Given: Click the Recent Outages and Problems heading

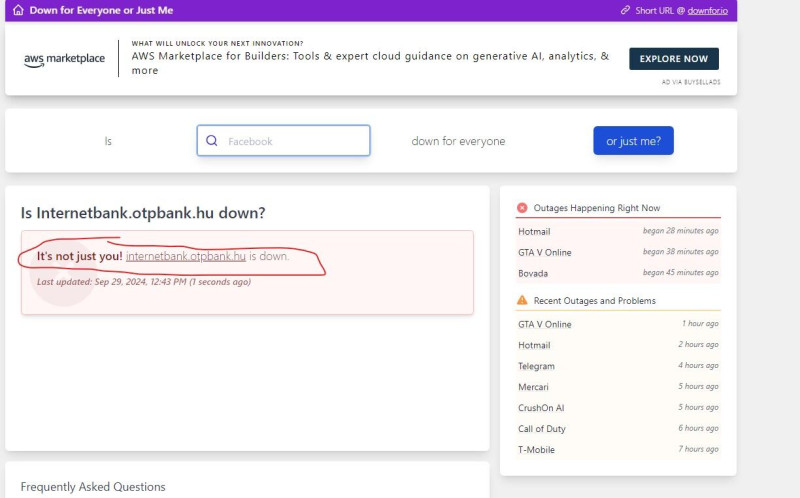Looking at the screenshot, I should point(594,301).
